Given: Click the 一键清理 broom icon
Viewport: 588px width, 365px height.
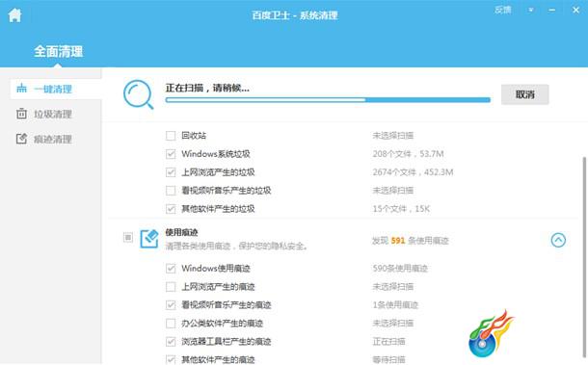Looking at the screenshot, I should click(x=22, y=88).
